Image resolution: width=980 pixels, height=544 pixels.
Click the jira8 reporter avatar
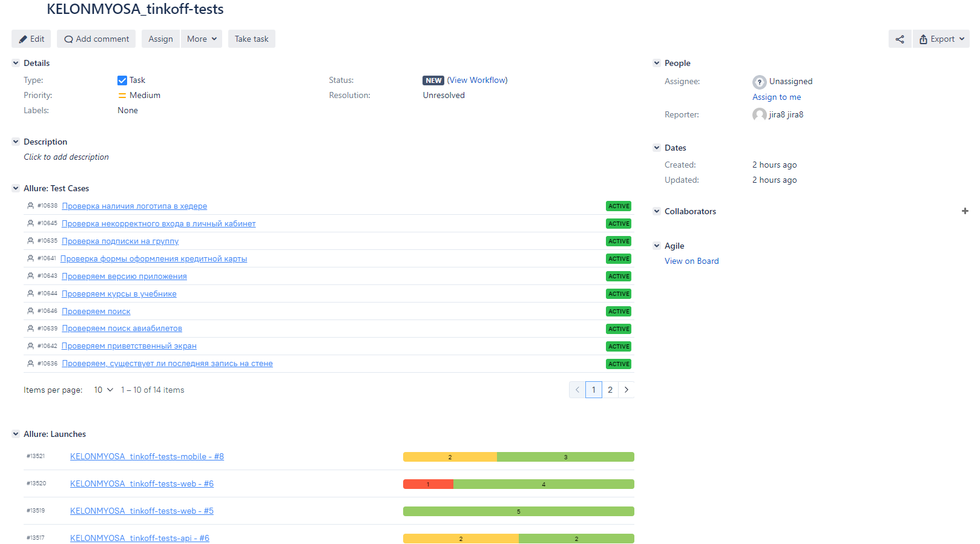click(759, 114)
